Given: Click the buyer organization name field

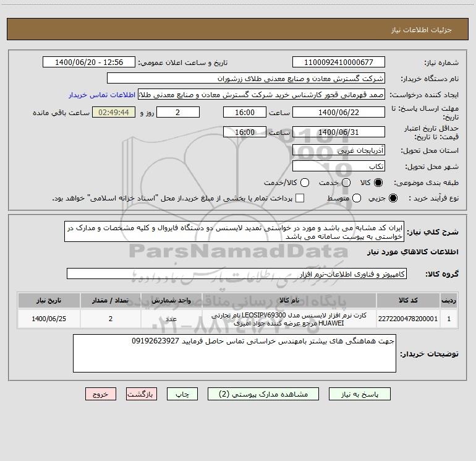Looking at the screenshot, I should [246, 79].
